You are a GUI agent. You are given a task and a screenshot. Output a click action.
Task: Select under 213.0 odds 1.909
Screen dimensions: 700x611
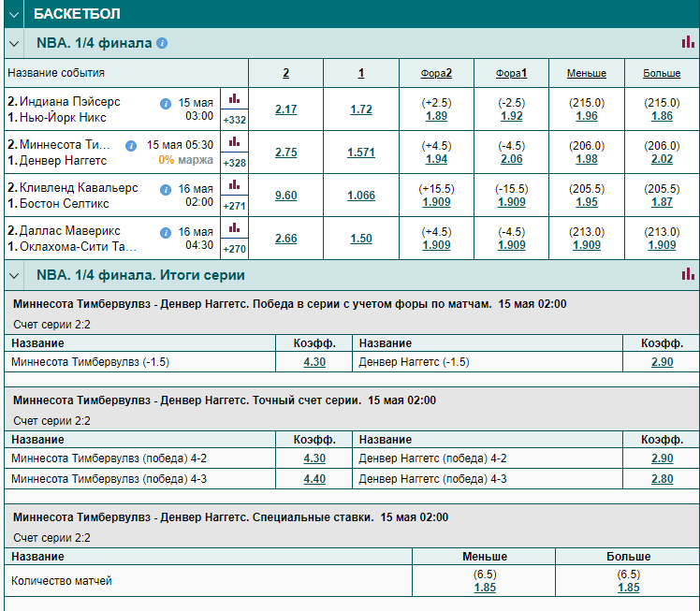(587, 245)
